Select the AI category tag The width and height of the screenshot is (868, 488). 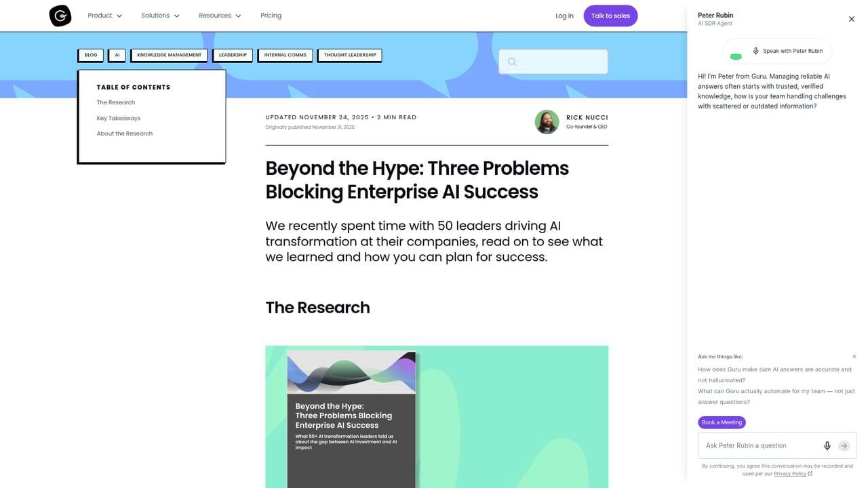tap(117, 55)
